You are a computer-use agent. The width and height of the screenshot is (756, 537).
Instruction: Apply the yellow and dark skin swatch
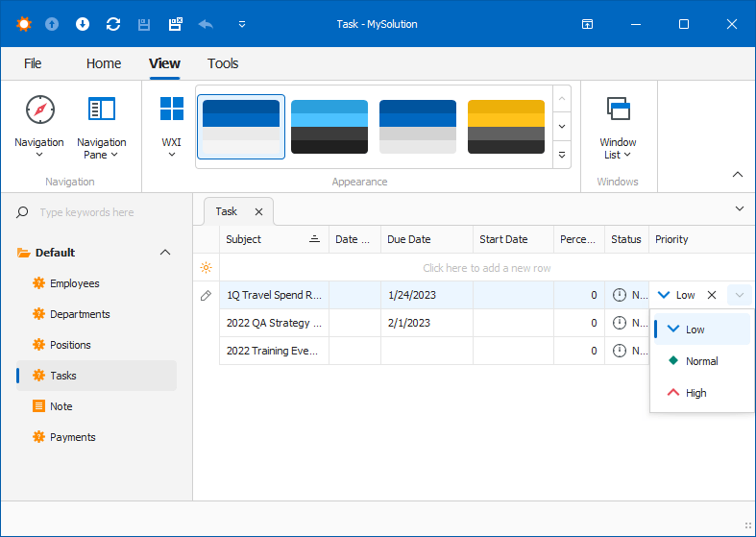pyautogui.click(x=506, y=127)
